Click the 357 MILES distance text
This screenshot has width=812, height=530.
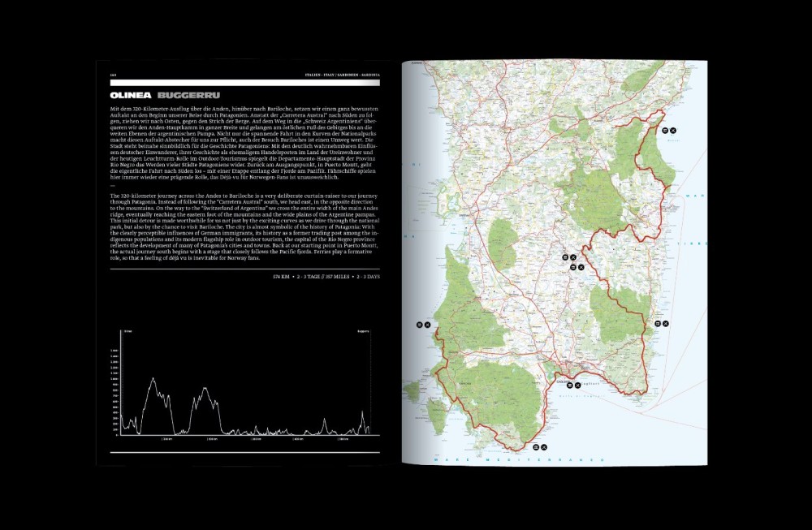[x=337, y=277]
